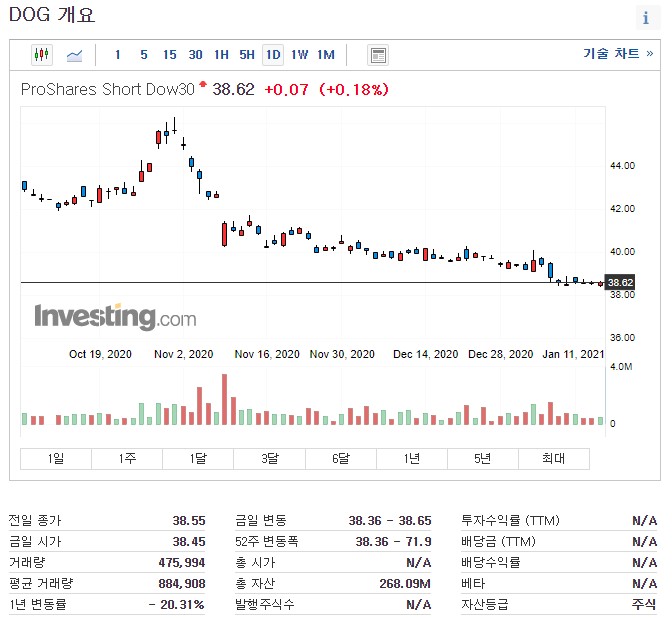Click the 배당수익률 label
Screen dimensions: 672x618
[x=491, y=563]
